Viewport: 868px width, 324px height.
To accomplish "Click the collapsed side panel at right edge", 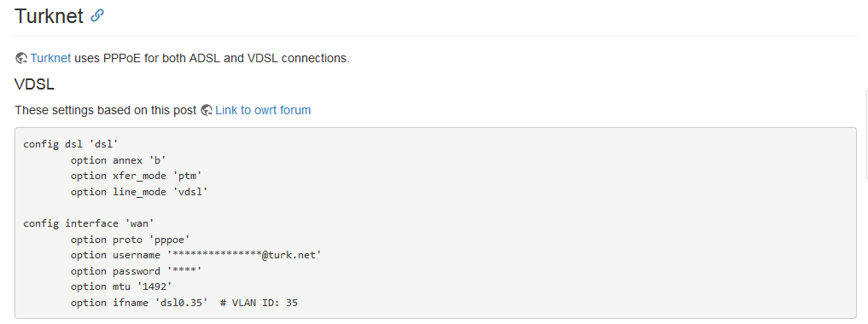I will point(865,135).
